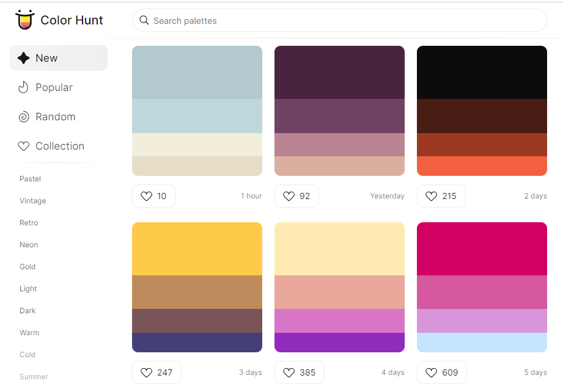Click the heart icon with 247 likes
This screenshot has width=563, height=392.
146,372
